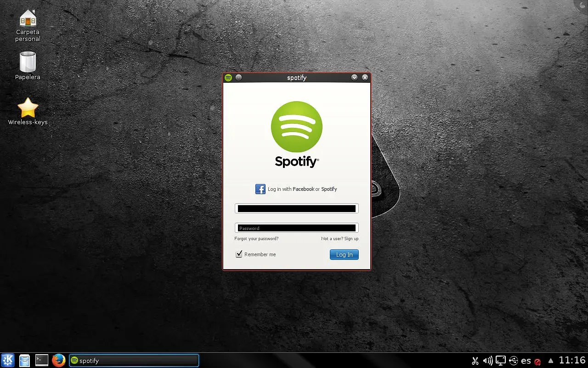Click the Facebook logo icon

click(260, 189)
